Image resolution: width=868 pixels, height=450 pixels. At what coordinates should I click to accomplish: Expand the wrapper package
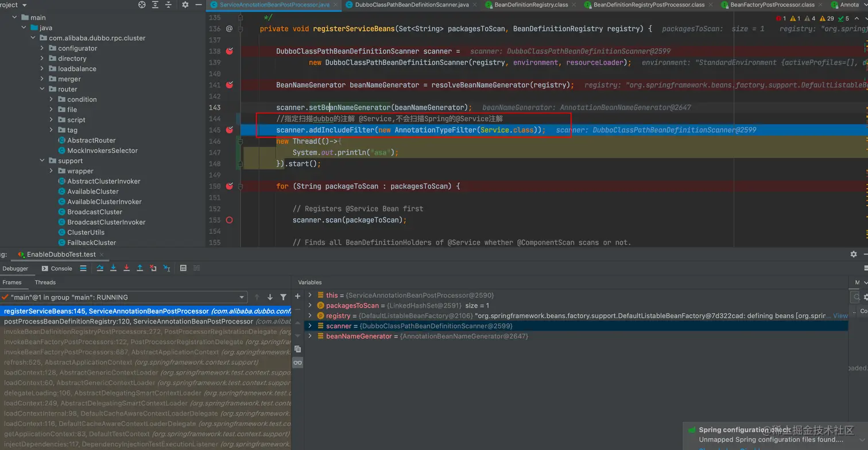51,171
